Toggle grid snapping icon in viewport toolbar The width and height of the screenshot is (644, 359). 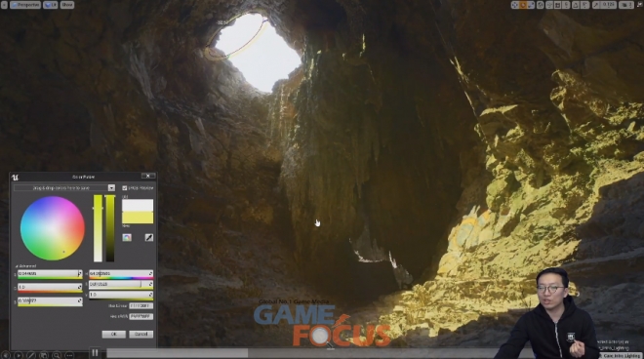[x=557, y=5]
